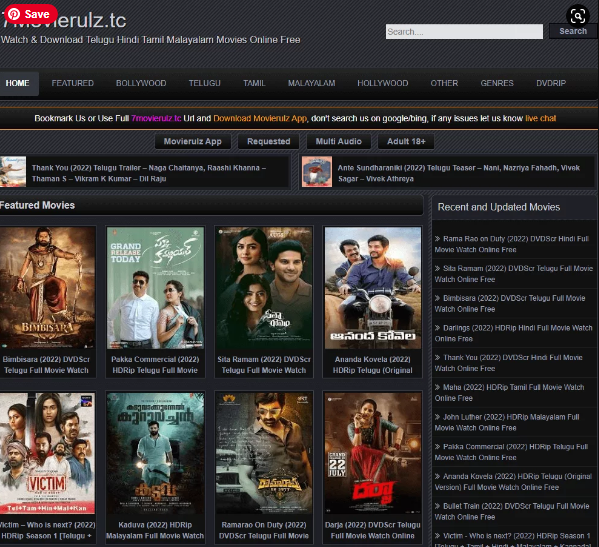This screenshot has width=599, height=547.
Task: Open the Kaduva movie poster
Action: pyautogui.click(x=155, y=453)
